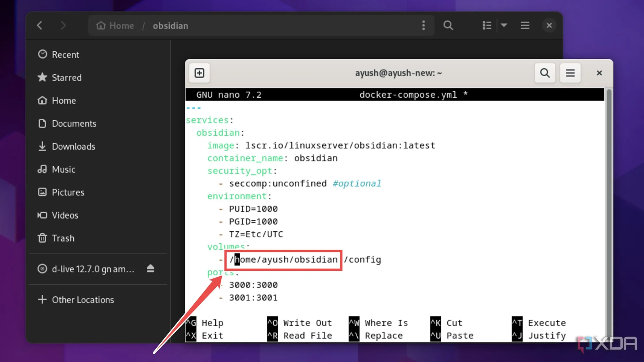The height and width of the screenshot is (362, 644).
Task: Go back in Files window
Action: pos(40,26)
